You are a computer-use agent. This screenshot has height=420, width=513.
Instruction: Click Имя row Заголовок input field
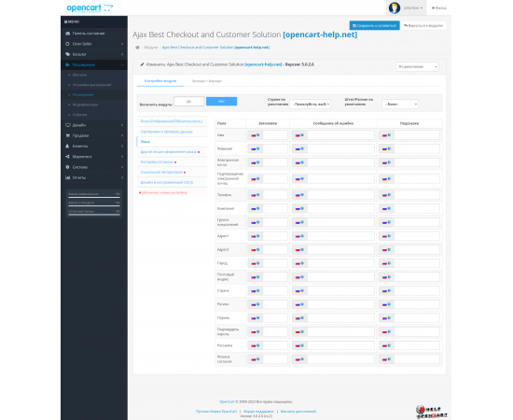275,135
